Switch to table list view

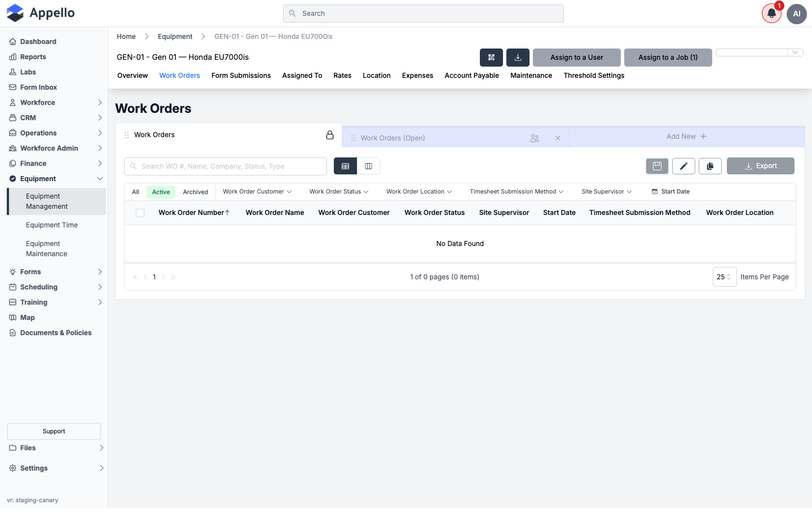click(346, 166)
